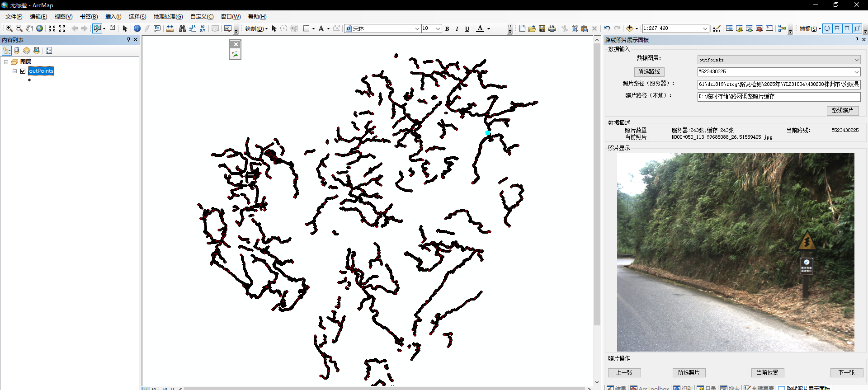Open the Add Data dropdown arrow

pos(637,28)
